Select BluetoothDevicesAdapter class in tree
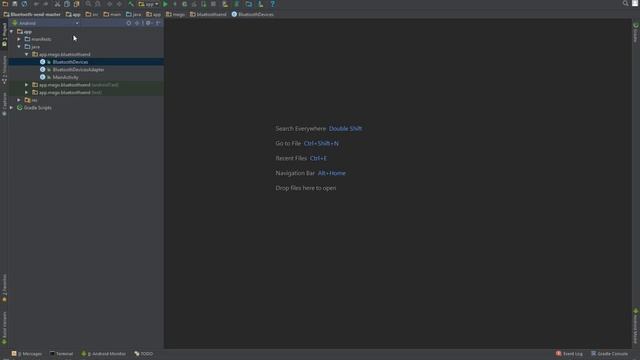 point(78,70)
